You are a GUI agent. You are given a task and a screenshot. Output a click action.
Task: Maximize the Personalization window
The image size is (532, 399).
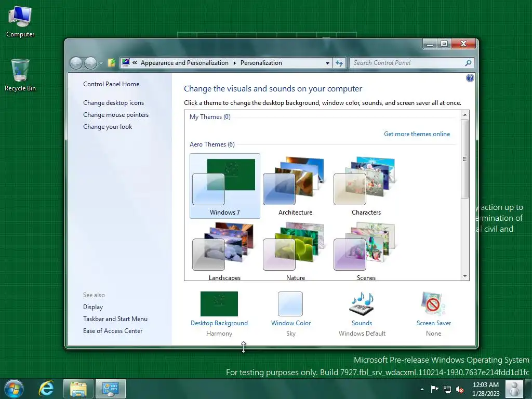(444, 44)
